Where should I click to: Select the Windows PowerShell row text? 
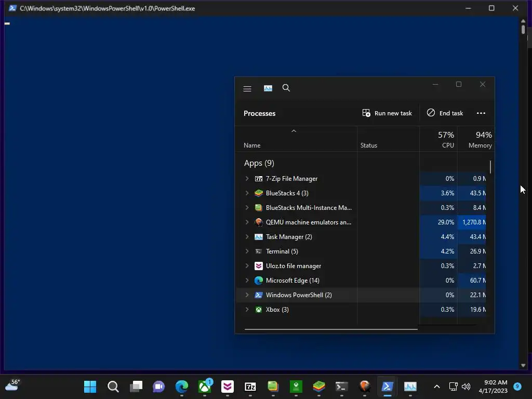point(299,295)
